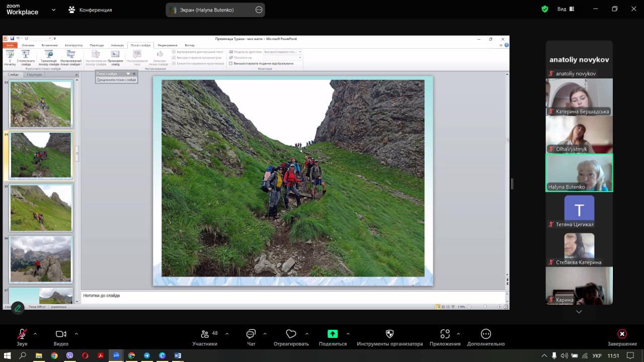
Task: Click the orange Файл tab
Action: tap(10, 45)
